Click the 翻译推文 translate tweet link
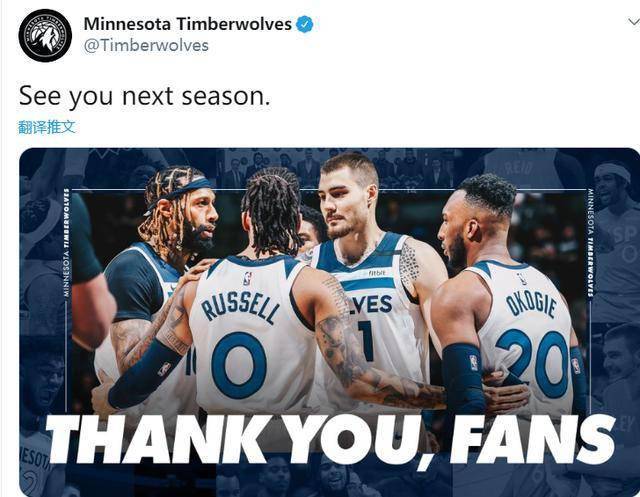 [x=47, y=127]
